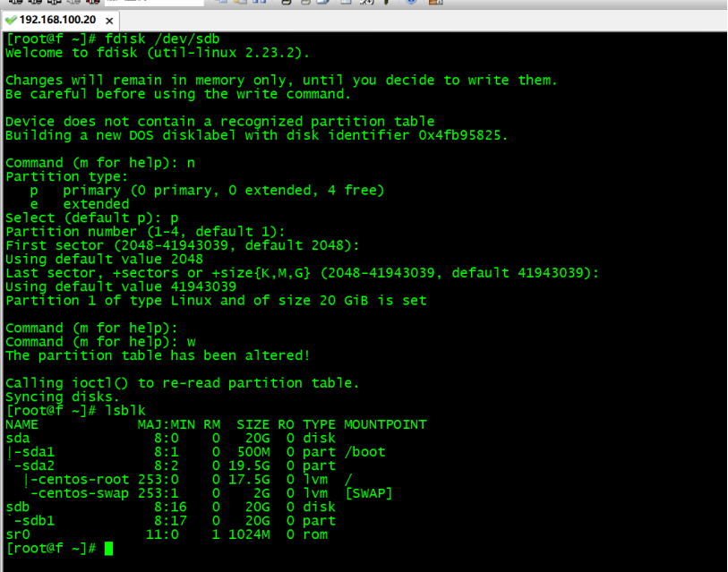Screen dimensions: 728x572
Task: Click the 'Using default value 41943039' line
Action: (121, 287)
